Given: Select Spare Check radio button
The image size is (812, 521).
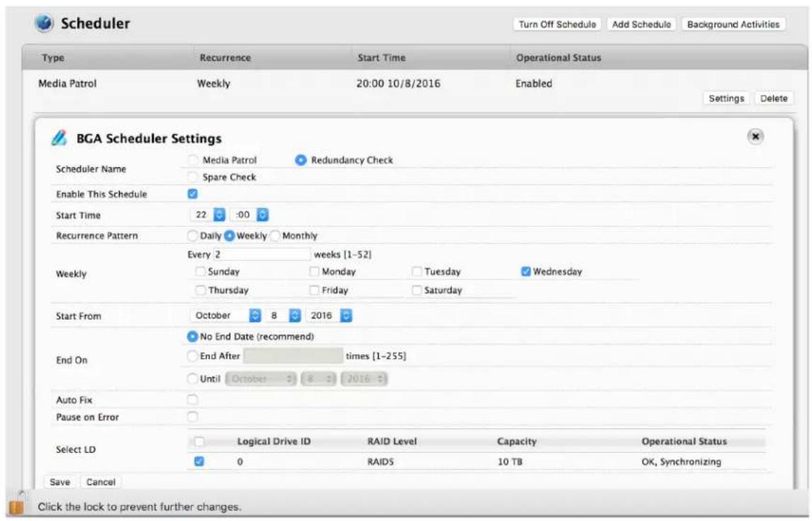Looking at the screenshot, I should (x=193, y=177).
